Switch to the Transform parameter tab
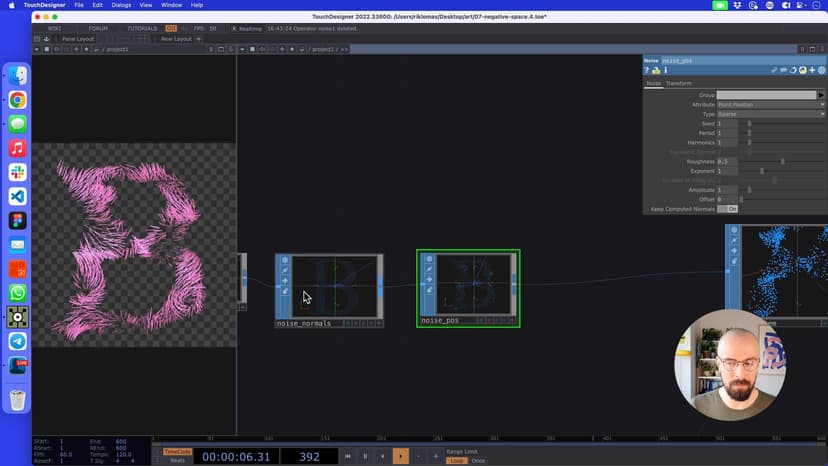The image size is (828, 466). click(x=678, y=83)
